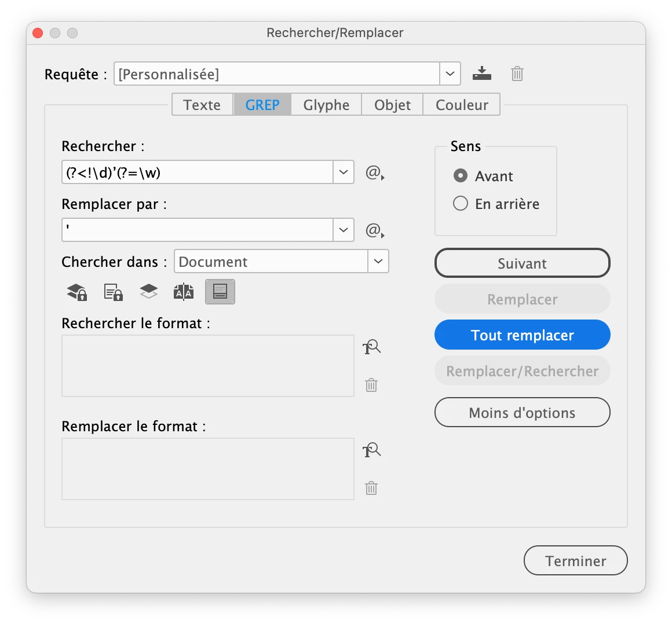Select the Avant direction radio button

coord(461,175)
